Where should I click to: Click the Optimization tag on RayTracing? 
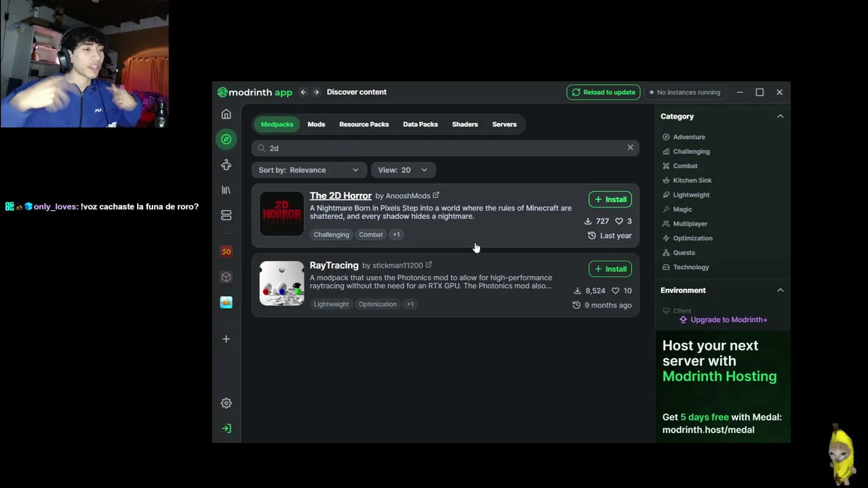[378, 304]
